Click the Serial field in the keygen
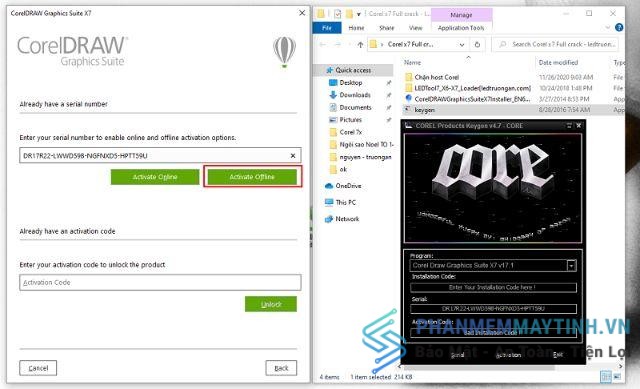This screenshot has width=640, height=389. click(x=493, y=309)
